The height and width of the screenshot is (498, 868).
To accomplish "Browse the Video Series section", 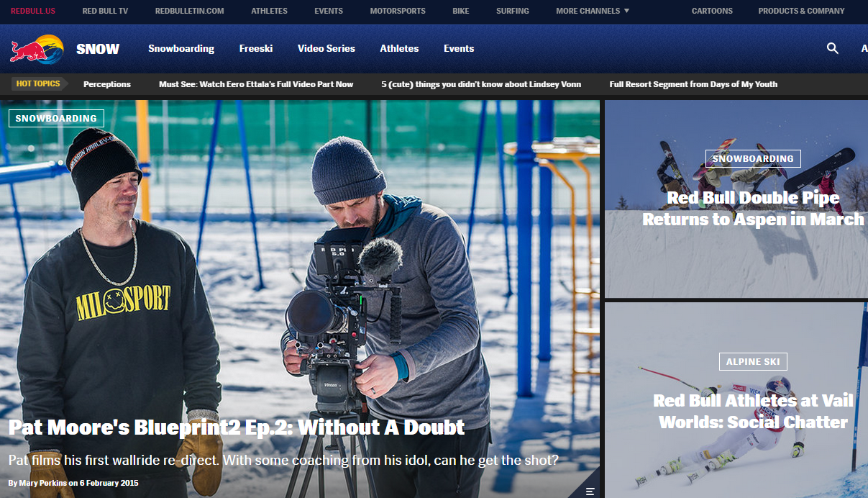I will pyautogui.click(x=326, y=48).
